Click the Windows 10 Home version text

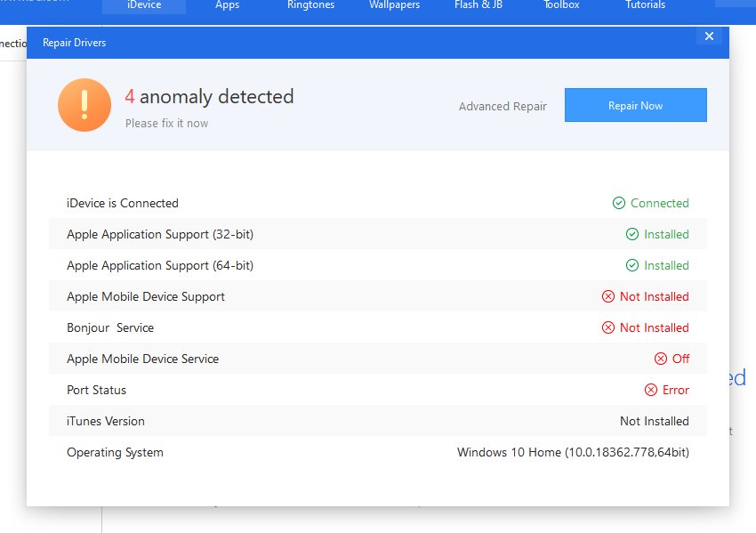[x=574, y=452]
